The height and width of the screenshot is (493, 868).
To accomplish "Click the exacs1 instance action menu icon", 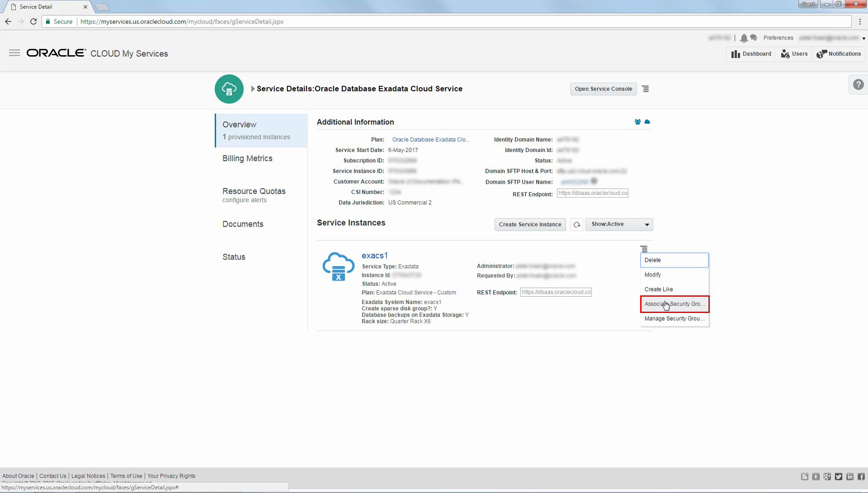I will 644,249.
